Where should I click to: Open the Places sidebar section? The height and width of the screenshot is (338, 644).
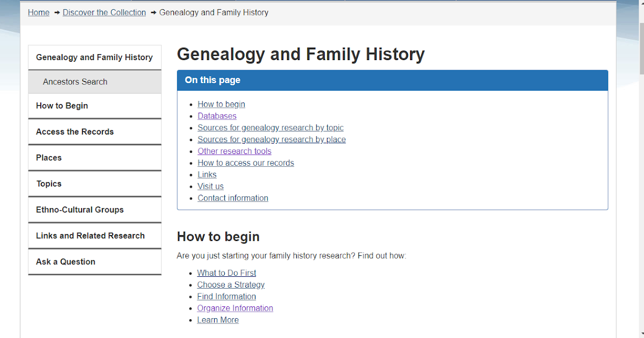click(x=48, y=157)
